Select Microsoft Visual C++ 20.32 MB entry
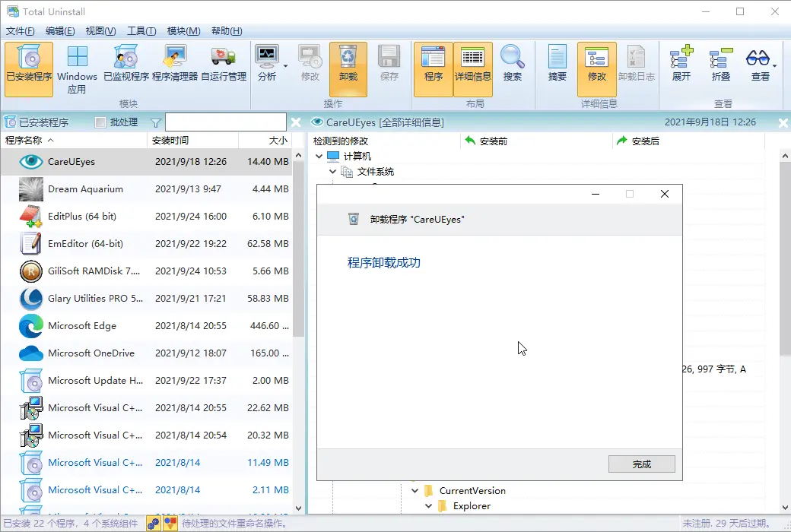 [x=146, y=435]
